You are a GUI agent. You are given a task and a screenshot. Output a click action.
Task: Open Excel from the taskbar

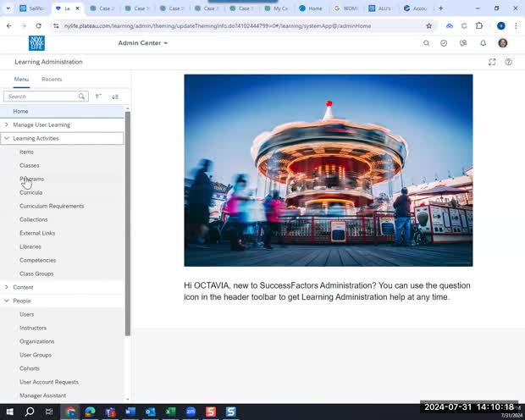(170, 412)
